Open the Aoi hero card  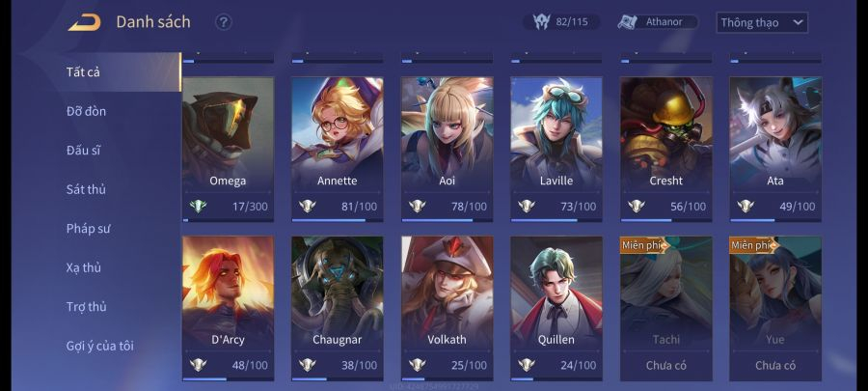coord(447,149)
